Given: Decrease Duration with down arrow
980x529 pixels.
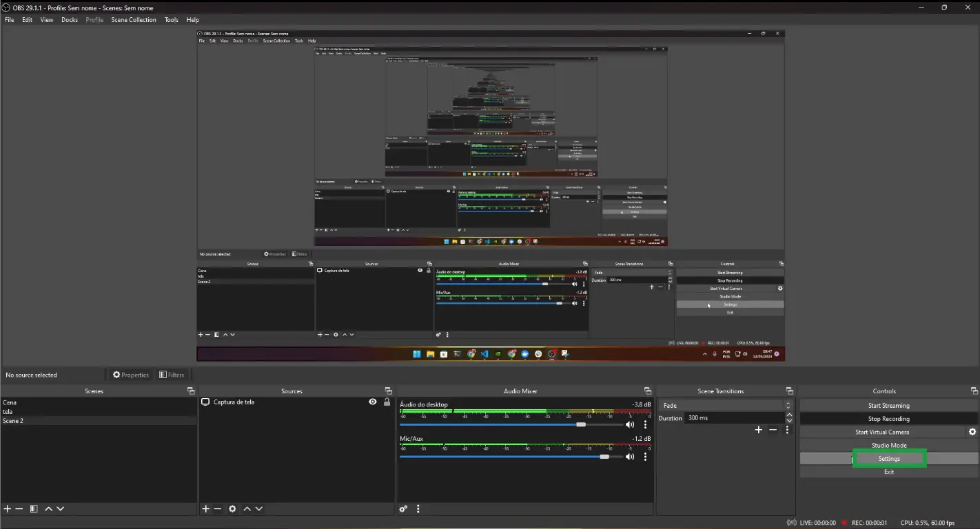Looking at the screenshot, I should click(789, 421).
